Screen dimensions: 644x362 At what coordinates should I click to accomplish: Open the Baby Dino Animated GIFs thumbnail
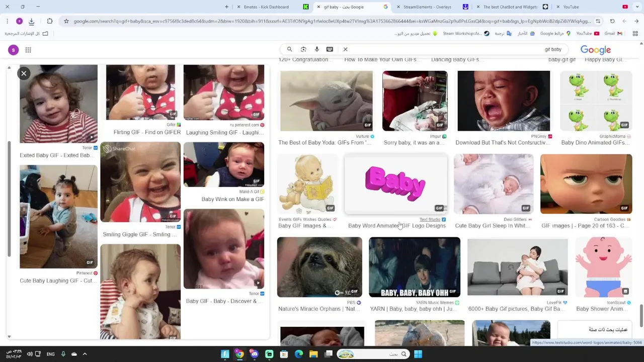(596, 101)
